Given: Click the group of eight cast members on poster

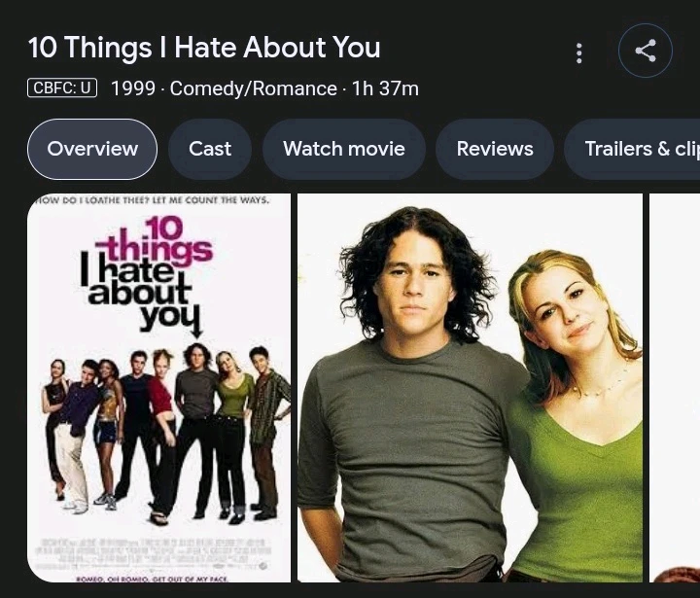Looking at the screenshot, I should point(165,434).
